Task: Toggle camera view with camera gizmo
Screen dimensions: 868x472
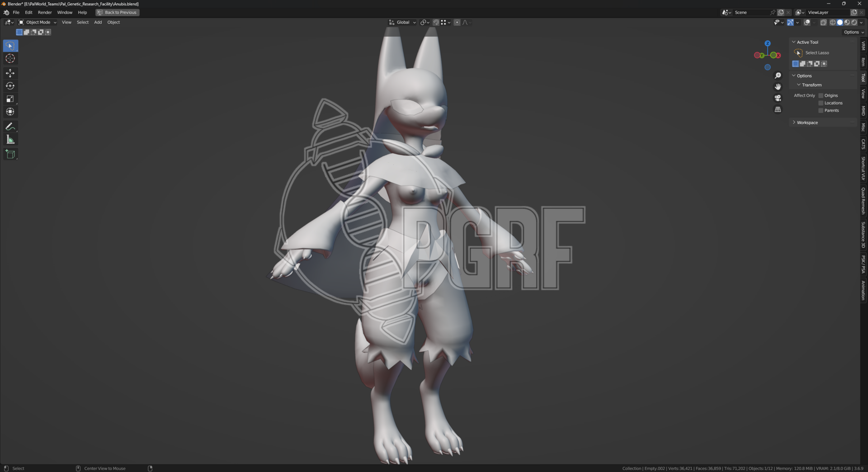Action: tap(778, 98)
